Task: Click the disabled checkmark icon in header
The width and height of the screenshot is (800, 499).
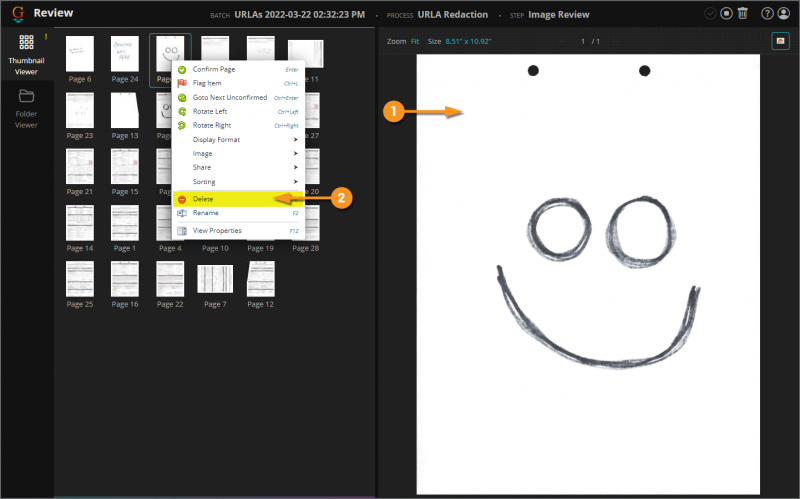Action: pyautogui.click(x=710, y=14)
